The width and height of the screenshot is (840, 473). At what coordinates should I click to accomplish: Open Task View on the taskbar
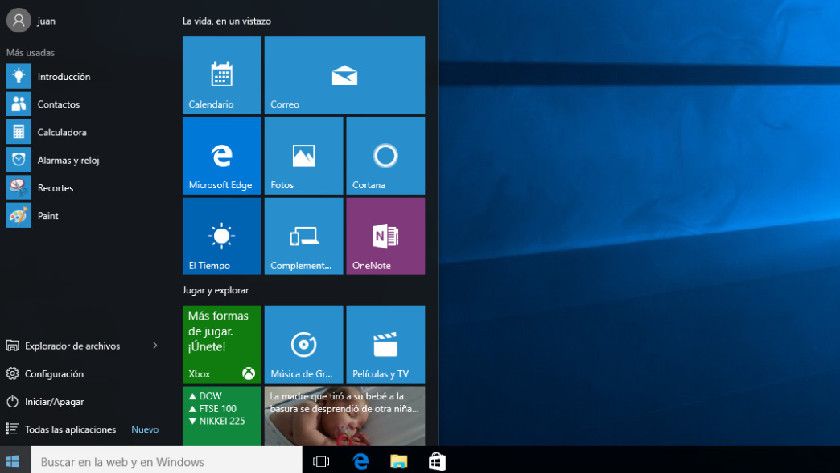[321, 461]
